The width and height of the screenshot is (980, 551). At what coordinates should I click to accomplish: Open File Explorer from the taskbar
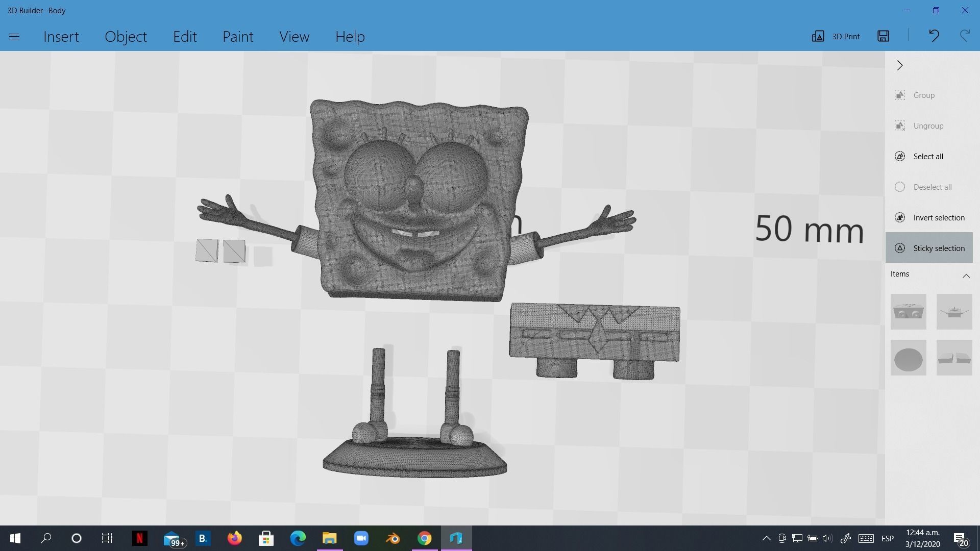pyautogui.click(x=330, y=538)
